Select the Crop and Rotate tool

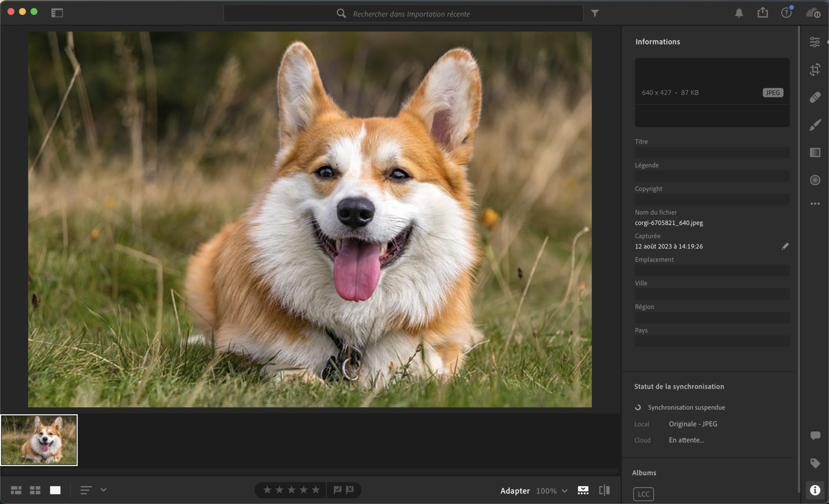click(815, 70)
